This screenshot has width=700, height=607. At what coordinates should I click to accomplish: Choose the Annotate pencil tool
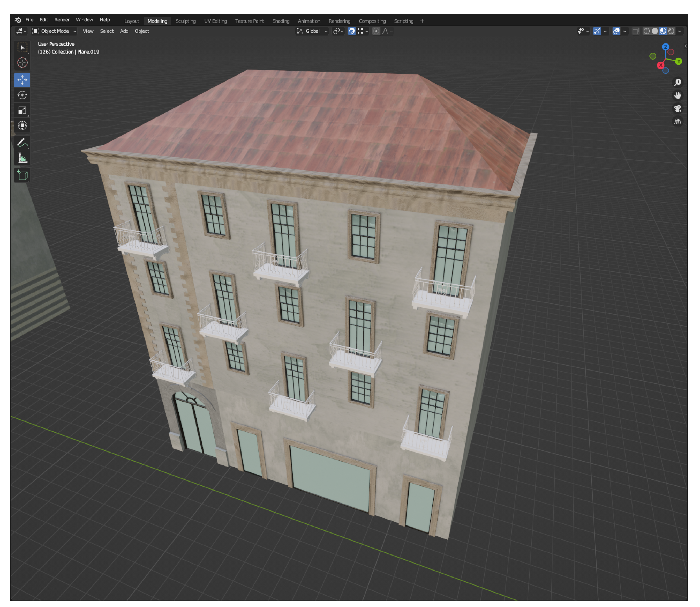[x=22, y=143]
